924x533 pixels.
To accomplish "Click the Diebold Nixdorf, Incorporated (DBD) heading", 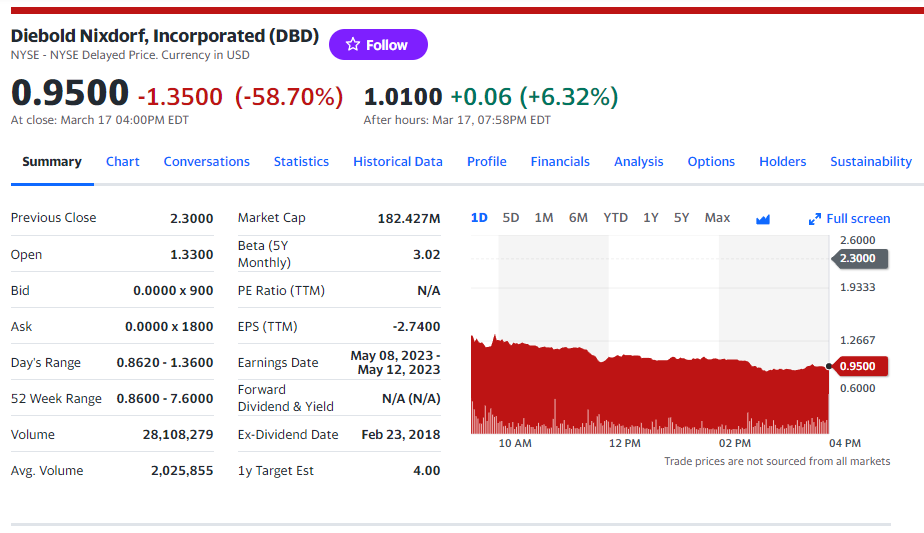I will pos(164,36).
